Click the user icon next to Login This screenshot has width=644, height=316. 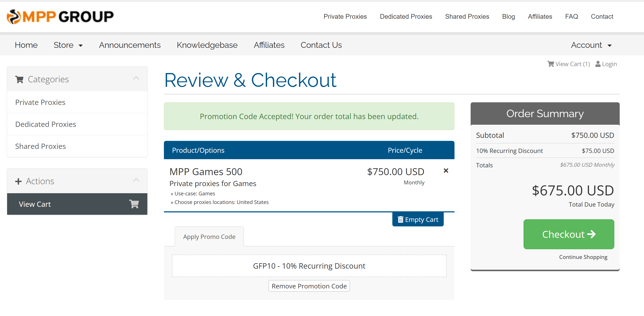[x=598, y=64]
